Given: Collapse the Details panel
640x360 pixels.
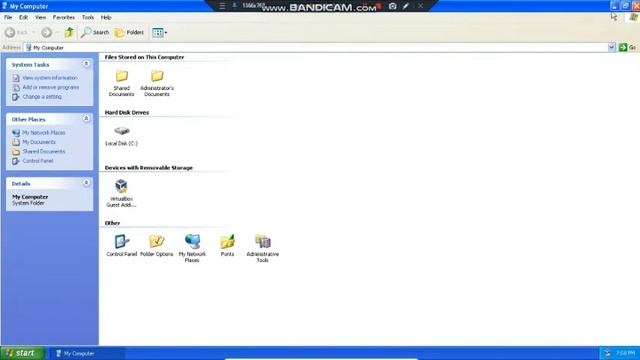Looking at the screenshot, I should point(86,182).
